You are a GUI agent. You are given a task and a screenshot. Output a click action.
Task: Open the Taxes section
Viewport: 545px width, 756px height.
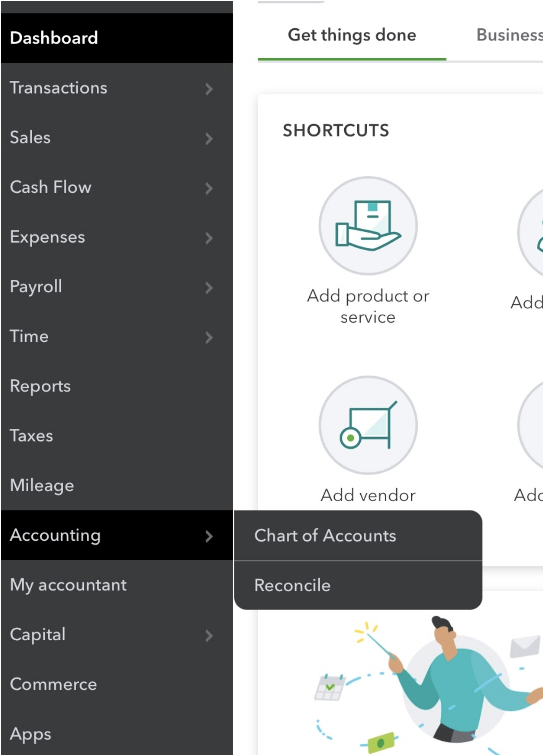pyautogui.click(x=31, y=436)
